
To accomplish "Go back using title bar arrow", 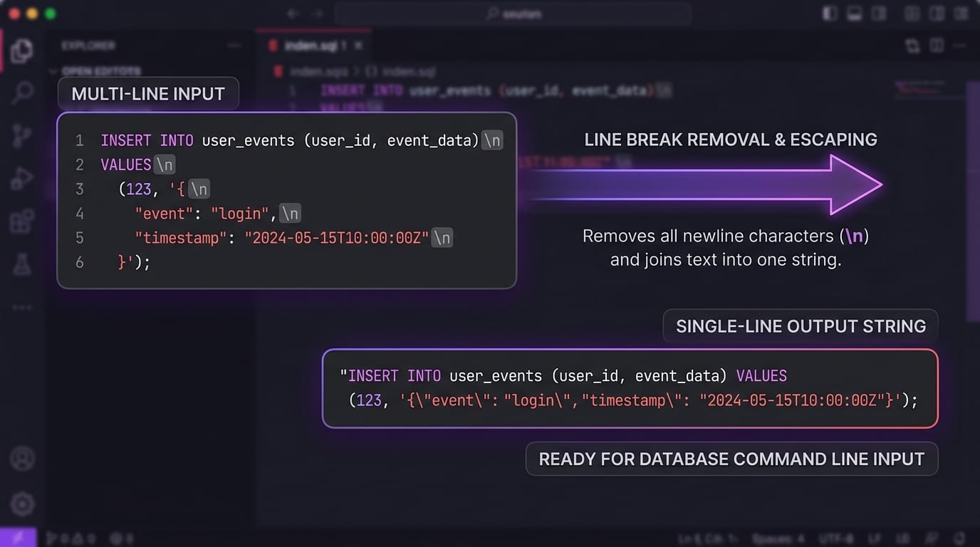I will [x=292, y=14].
